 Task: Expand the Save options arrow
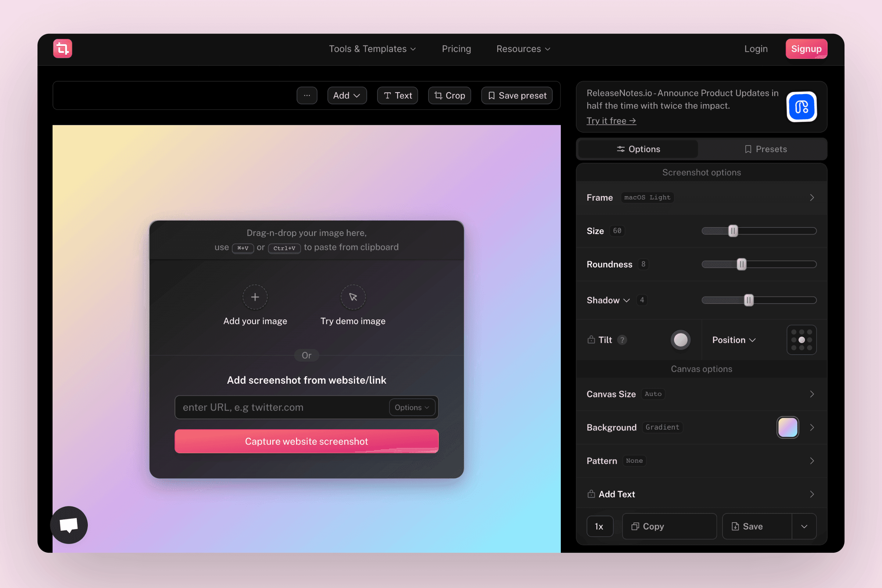tap(804, 526)
